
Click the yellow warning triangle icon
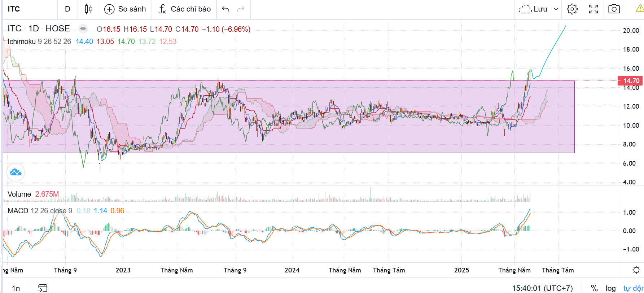click(x=640, y=9)
